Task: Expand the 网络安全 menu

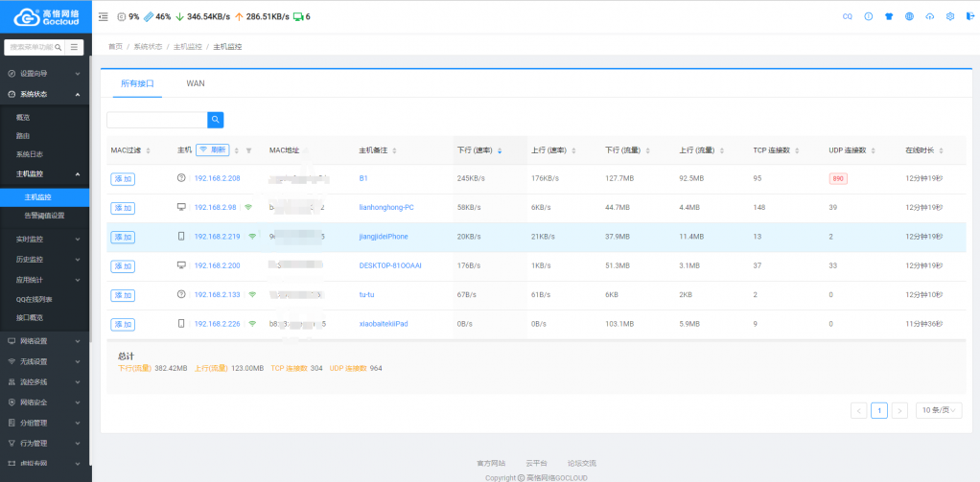Action: (x=45, y=402)
